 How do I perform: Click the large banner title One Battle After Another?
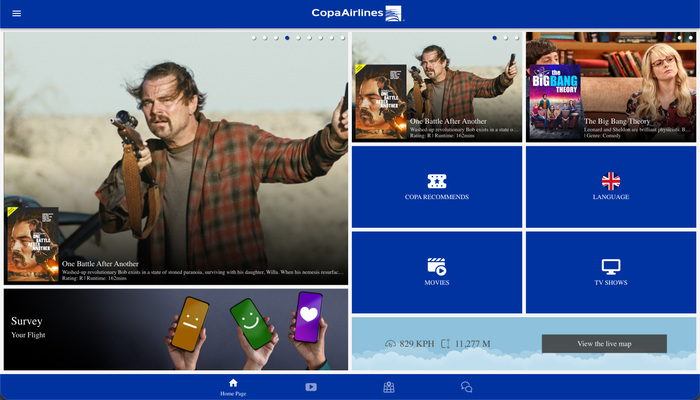100,264
